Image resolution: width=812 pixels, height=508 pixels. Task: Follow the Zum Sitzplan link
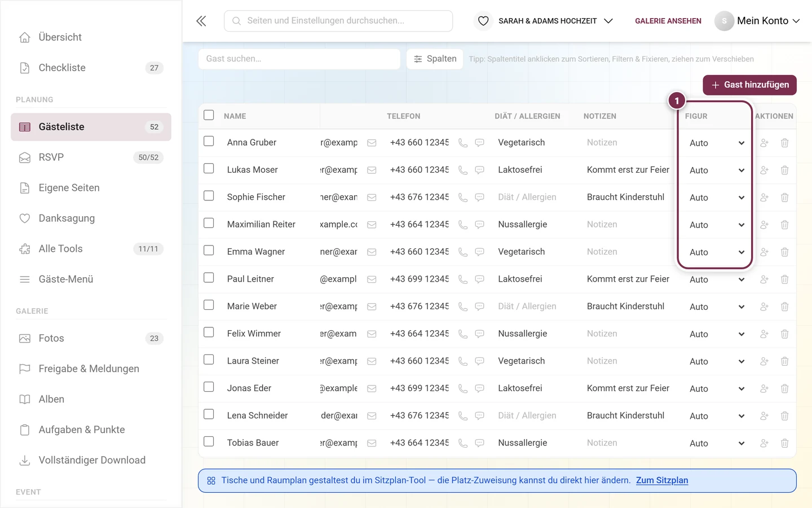tap(662, 480)
